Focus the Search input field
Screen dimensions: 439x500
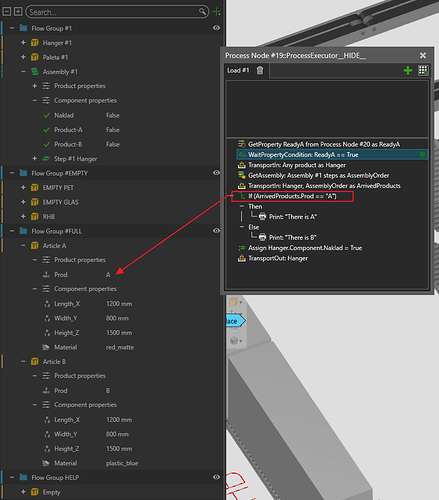pos(113,12)
